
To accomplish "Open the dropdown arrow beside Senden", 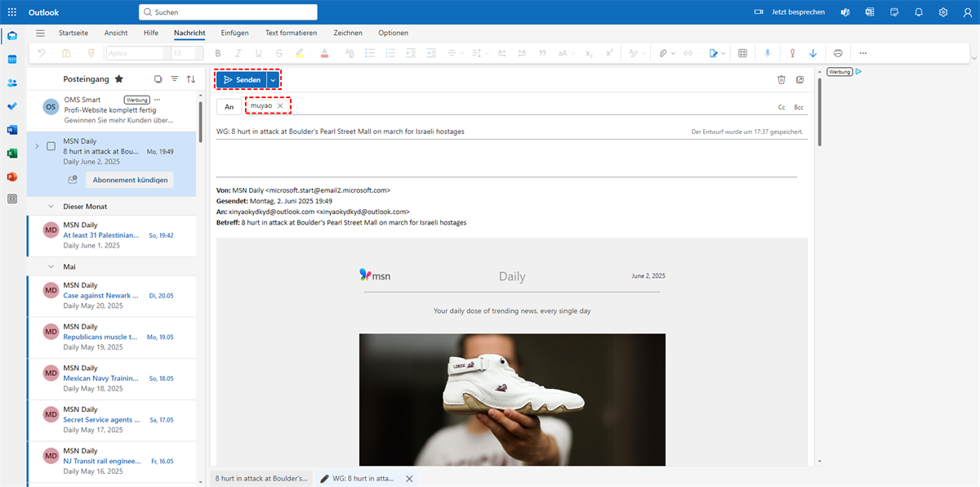I will [x=273, y=80].
